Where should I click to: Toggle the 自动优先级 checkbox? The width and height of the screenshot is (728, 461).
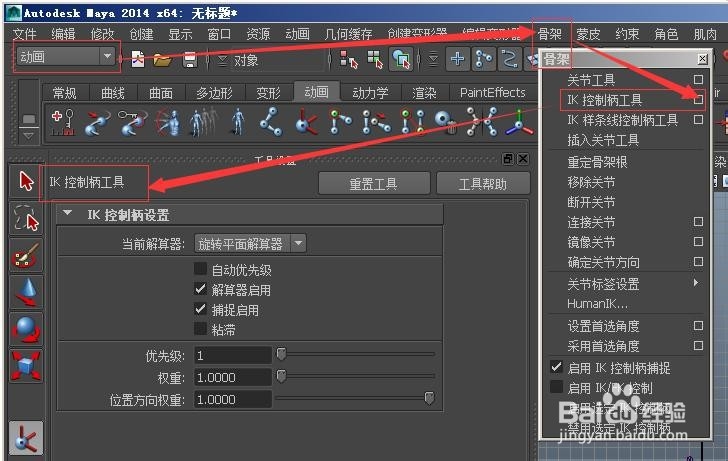click(x=200, y=268)
